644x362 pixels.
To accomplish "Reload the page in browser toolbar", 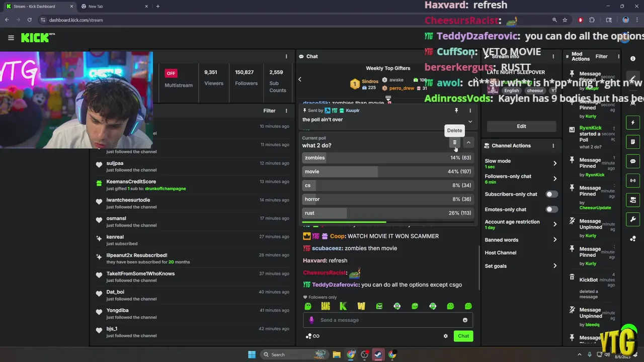I will pyautogui.click(x=30, y=20).
